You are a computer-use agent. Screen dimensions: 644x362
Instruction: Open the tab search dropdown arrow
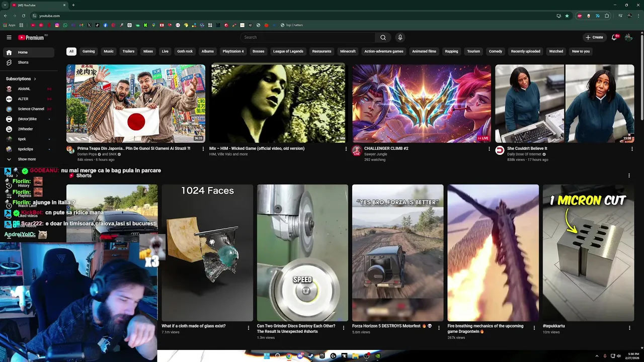[x=5, y=5]
